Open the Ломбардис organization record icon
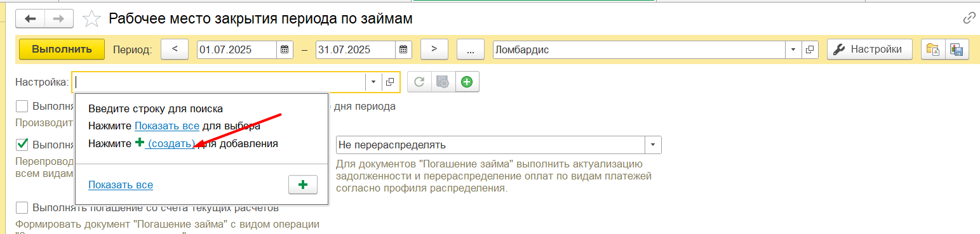Screen dimensions: 980x234 point(810,49)
